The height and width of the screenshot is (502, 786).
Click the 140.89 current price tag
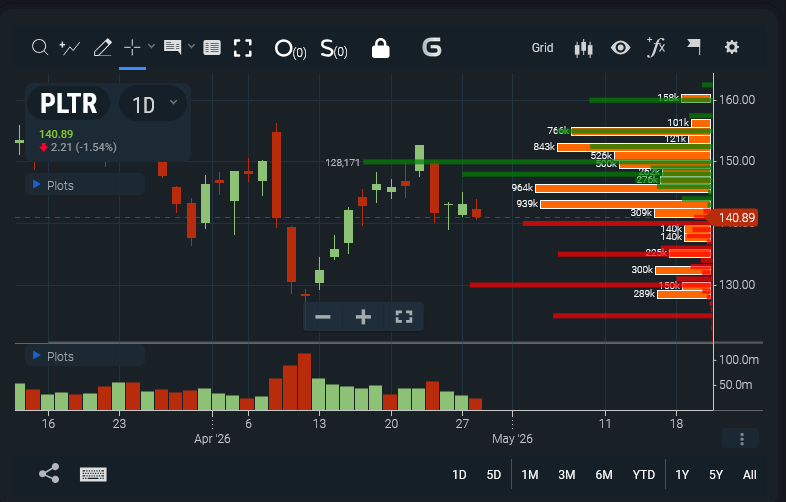pyautogui.click(x=734, y=218)
